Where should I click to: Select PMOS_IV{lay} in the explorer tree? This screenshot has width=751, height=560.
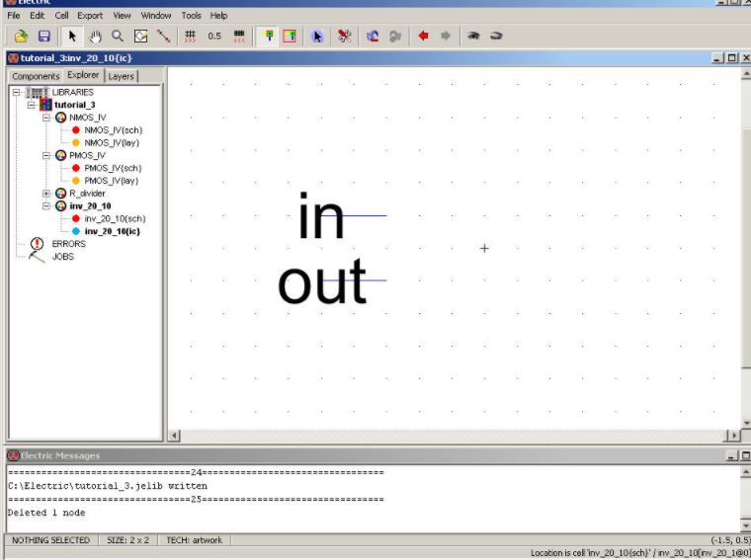pos(111,181)
